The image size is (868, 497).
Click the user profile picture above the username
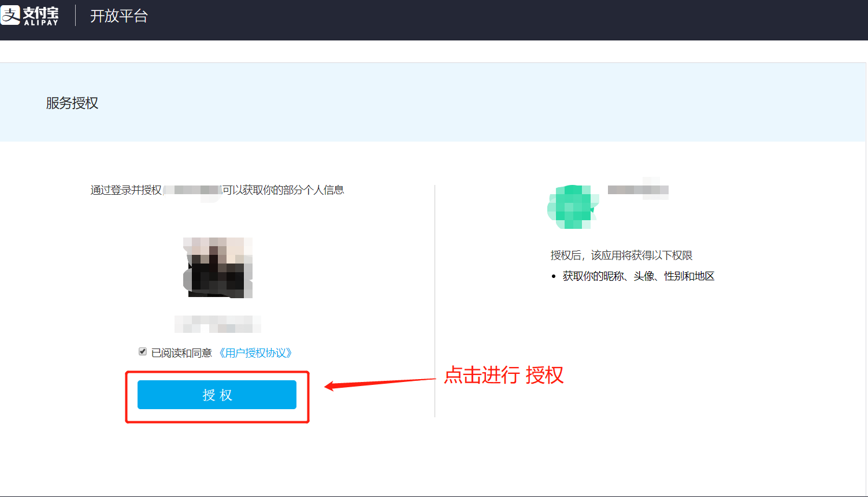click(217, 268)
